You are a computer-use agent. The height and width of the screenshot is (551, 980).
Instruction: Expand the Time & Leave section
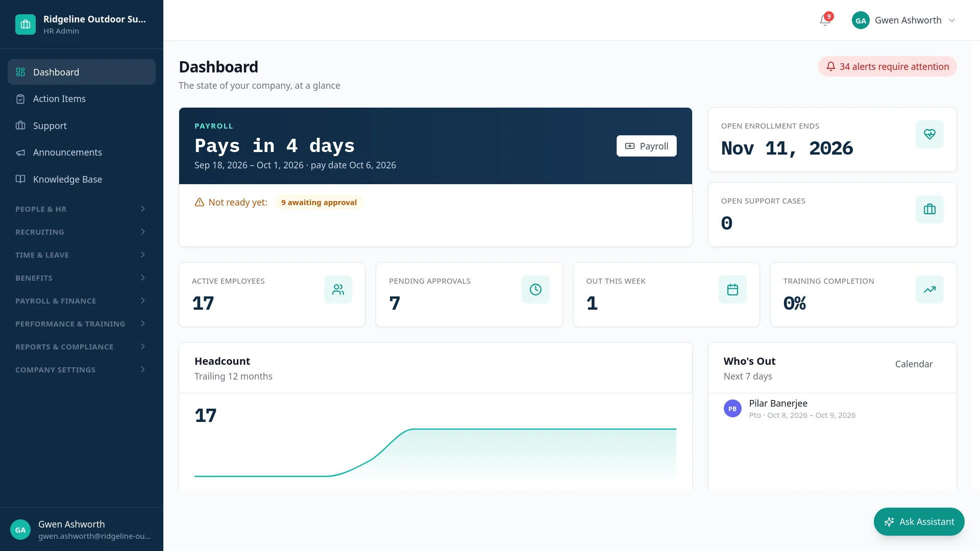coord(82,255)
